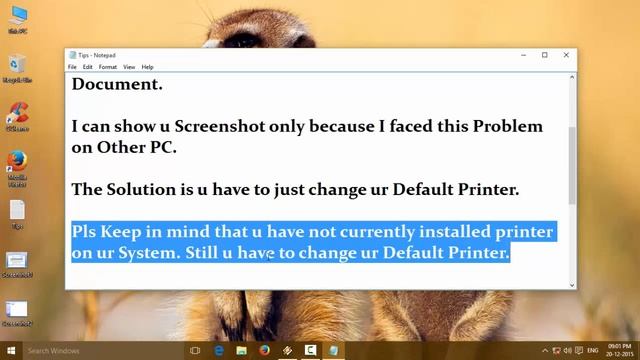Viewport: 640px width, 360px height.
Task: Switch to the Notepad taskbar button
Action: [x=333, y=351]
